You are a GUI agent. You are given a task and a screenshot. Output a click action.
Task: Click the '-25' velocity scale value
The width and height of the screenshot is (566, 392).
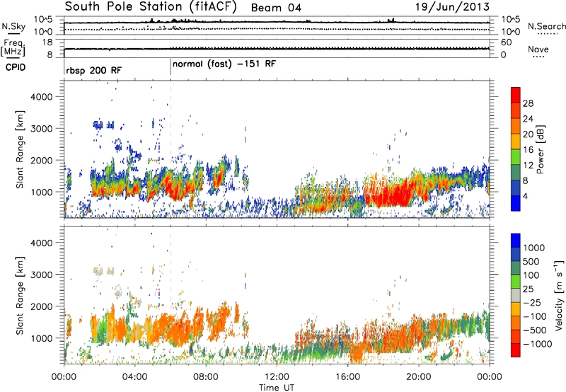(x=532, y=302)
